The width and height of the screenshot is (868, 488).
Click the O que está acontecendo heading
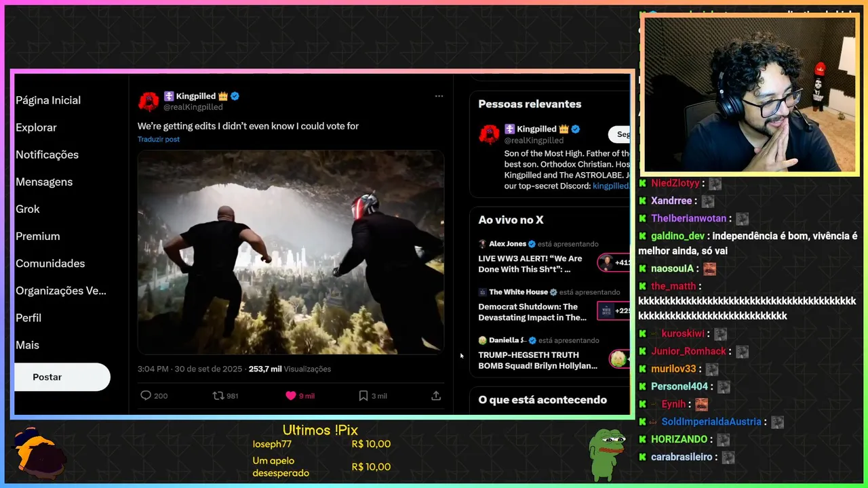[542, 400]
